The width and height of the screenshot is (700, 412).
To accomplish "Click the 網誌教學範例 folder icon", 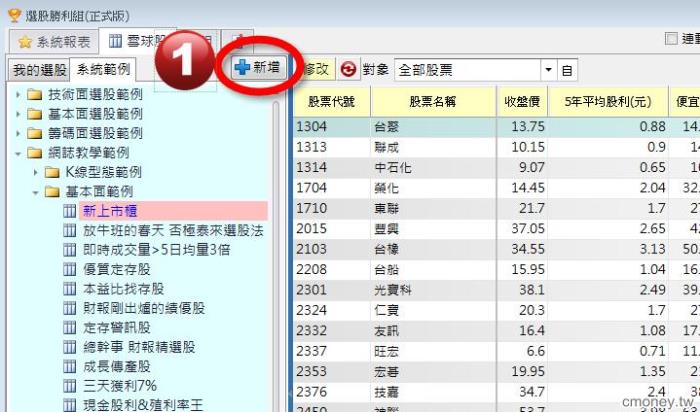I will [34, 153].
